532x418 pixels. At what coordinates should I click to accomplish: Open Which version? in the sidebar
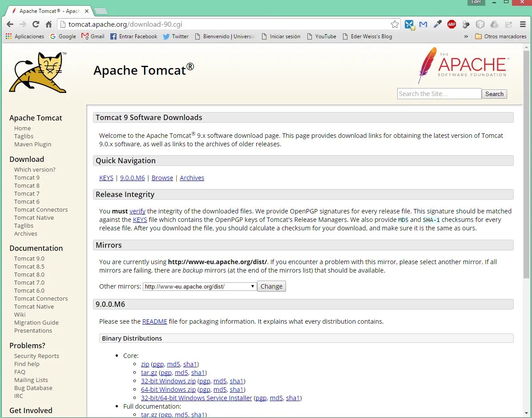[35, 169]
